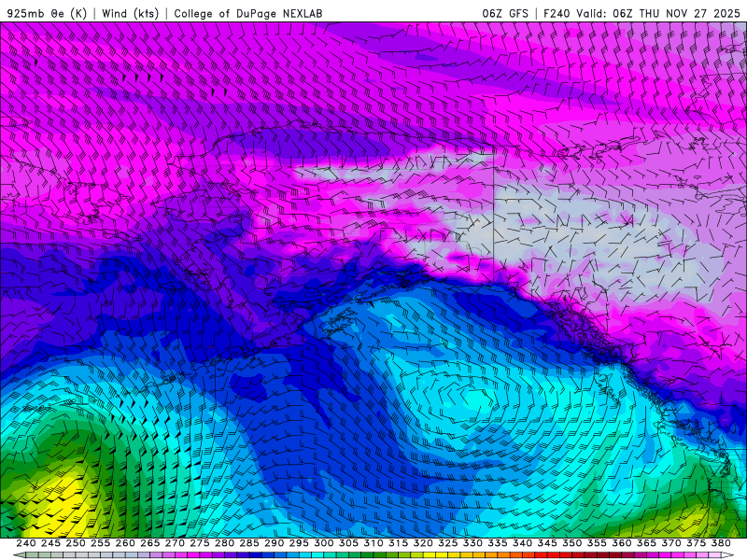Click the colorbar's left end arrow

(19, 555)
